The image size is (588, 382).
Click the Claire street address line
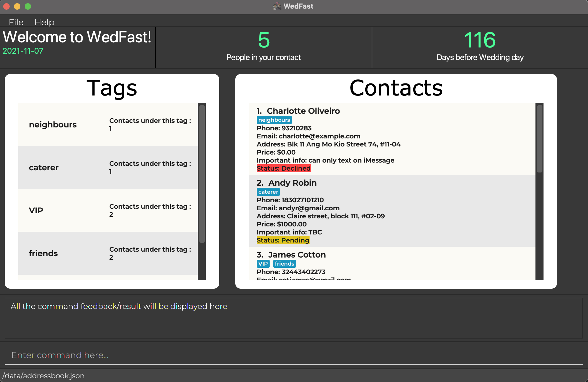pos(321,216)
